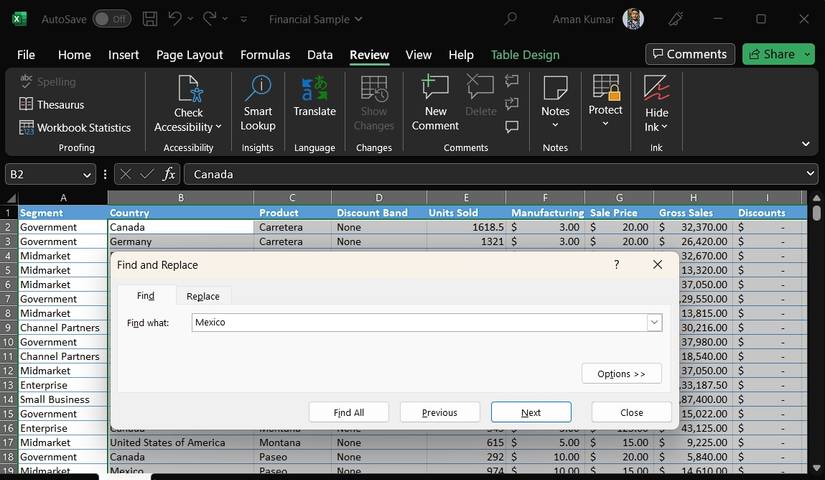Click the Options >> button

[621, 374]
